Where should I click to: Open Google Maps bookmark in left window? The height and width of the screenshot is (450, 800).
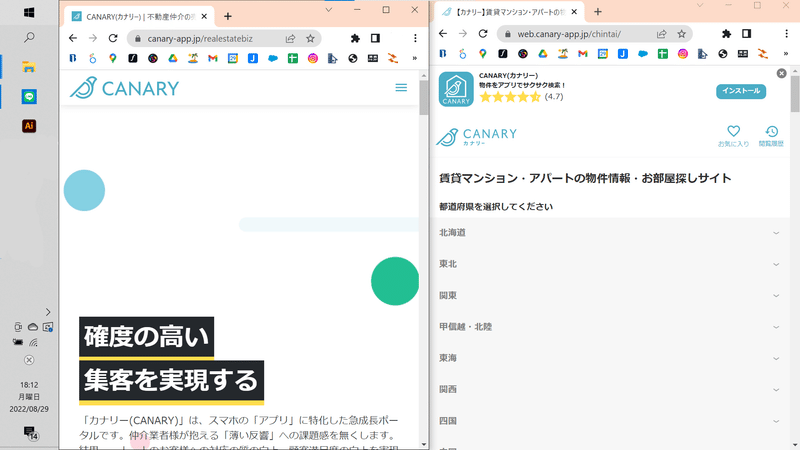[113, 58]
